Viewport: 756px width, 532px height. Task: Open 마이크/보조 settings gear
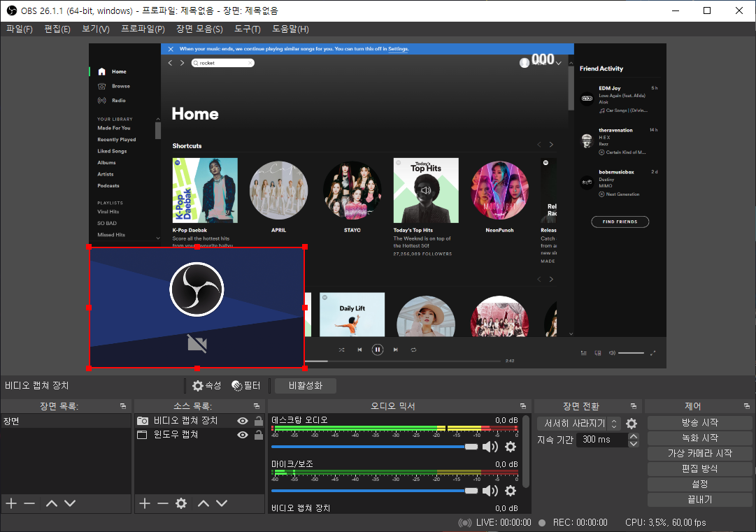[510, 491]
